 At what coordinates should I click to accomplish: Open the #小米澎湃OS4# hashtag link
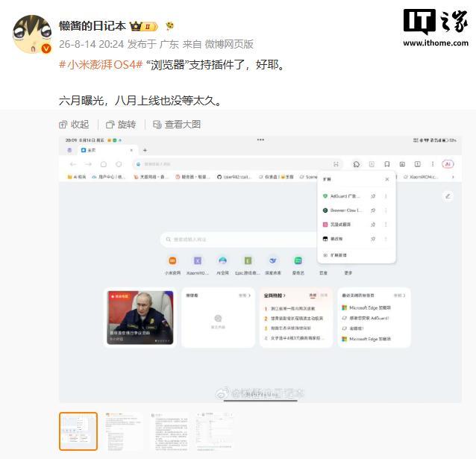click(101, 65)
